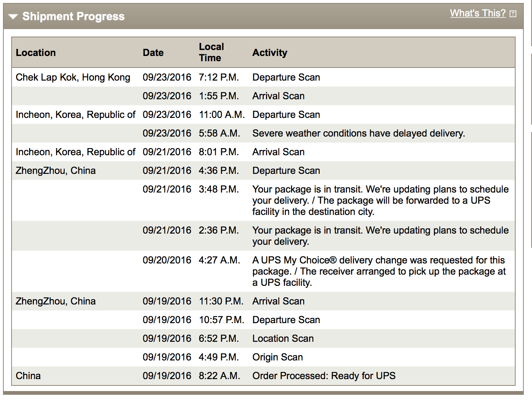This screenshot has height=400, width=532.
Task: Click the Origin Scan activity entry
Action: (x=278, y=357)
